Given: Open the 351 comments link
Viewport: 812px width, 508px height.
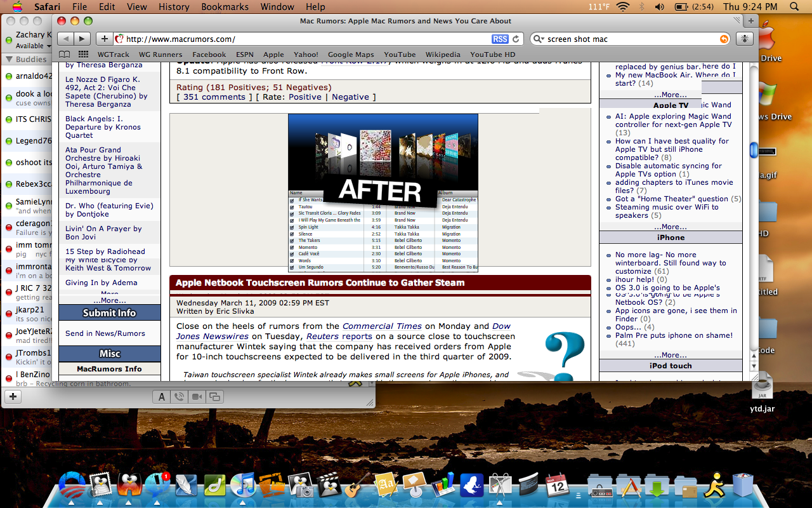Looking at the screenshot, I should [214, 97].
